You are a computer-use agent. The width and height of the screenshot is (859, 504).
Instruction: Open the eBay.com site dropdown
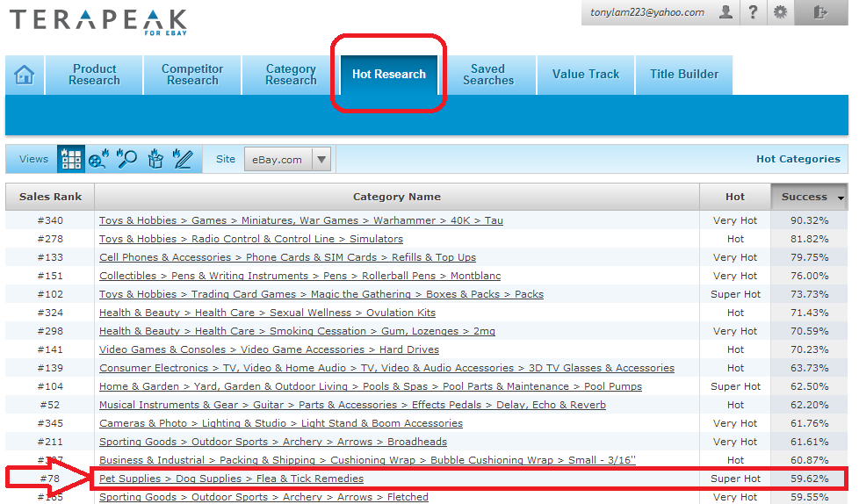(287, 160)
